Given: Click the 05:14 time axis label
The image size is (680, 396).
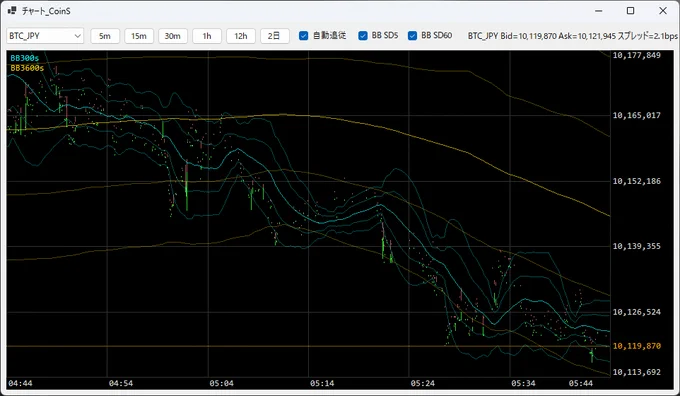Looking at the screenshot, I should point(322,383).
